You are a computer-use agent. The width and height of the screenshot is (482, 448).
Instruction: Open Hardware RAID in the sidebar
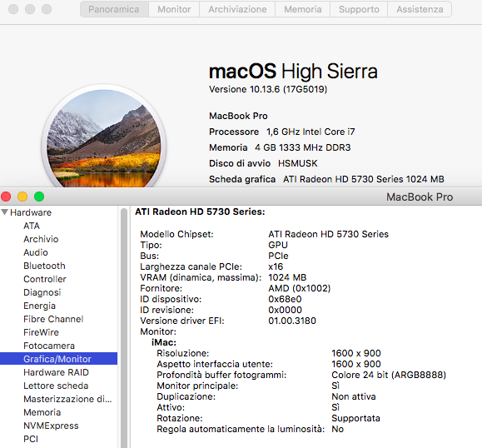point(56,372)
